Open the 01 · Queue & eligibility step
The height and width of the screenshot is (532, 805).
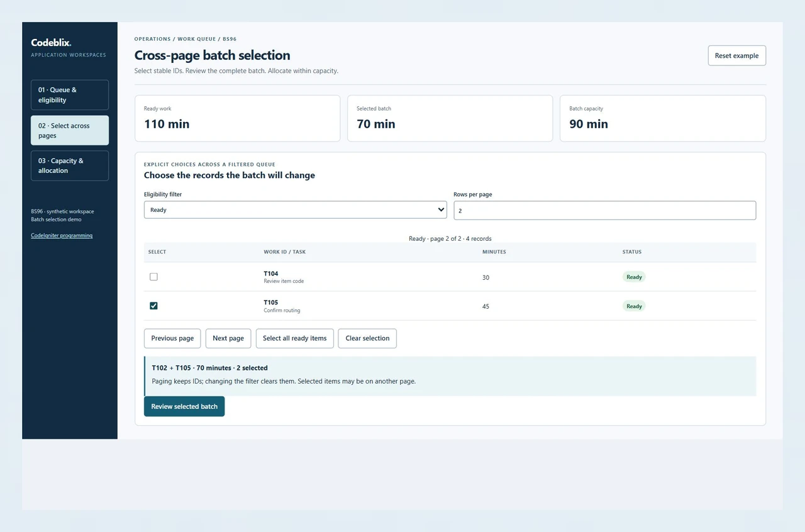pyautogui.click(x=70, y=95)
